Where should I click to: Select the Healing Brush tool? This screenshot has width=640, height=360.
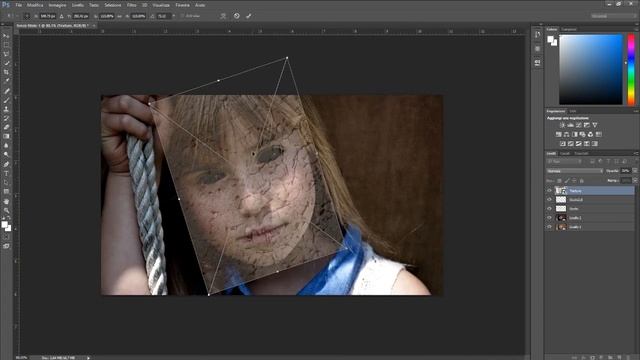[x=6, y=91]
